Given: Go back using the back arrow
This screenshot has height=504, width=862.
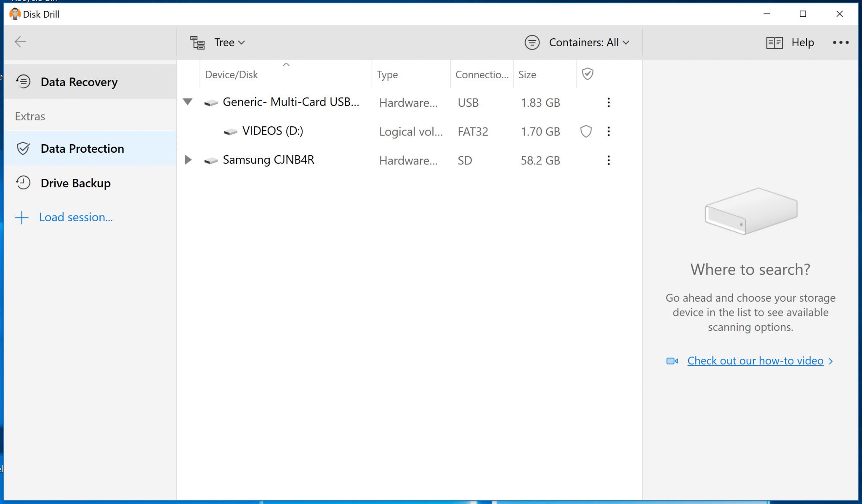Looking at the screenshot, I should [x=20, y=42].
